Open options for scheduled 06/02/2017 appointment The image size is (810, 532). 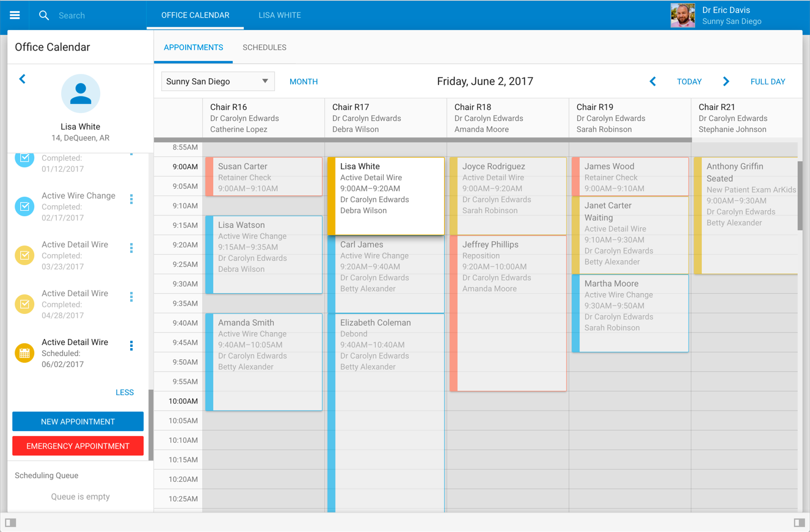pyautogui.click(x=131, y=346)
